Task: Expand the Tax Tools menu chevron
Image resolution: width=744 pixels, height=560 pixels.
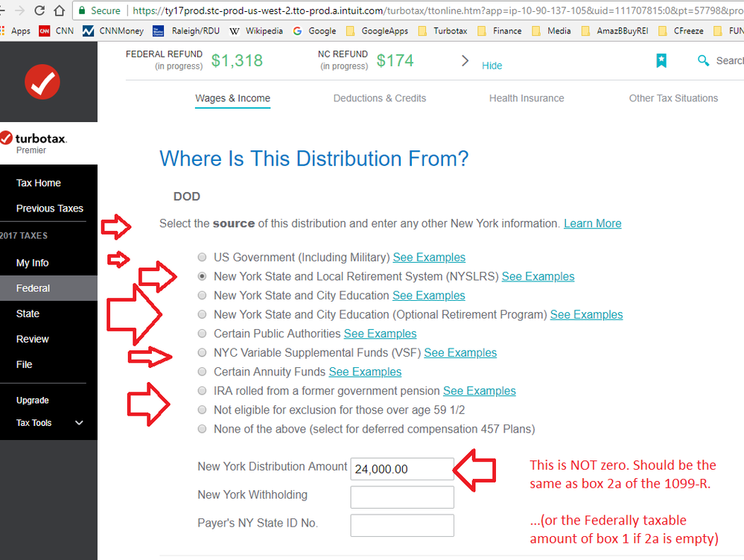Action: [x=79, y=423]
